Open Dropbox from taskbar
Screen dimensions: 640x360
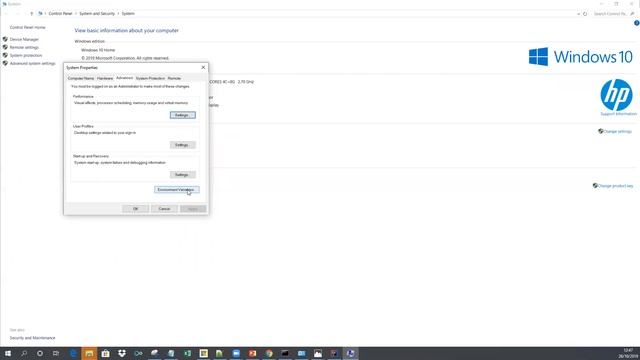(x=122, y=353)
